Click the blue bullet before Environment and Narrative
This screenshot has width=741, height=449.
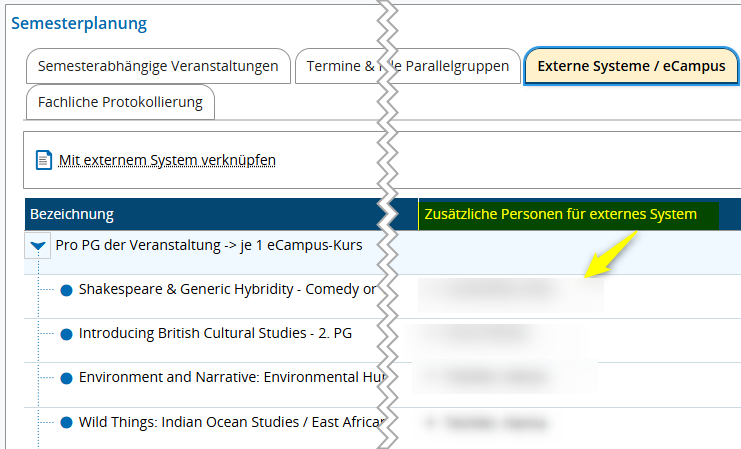[x=67, y=378]
